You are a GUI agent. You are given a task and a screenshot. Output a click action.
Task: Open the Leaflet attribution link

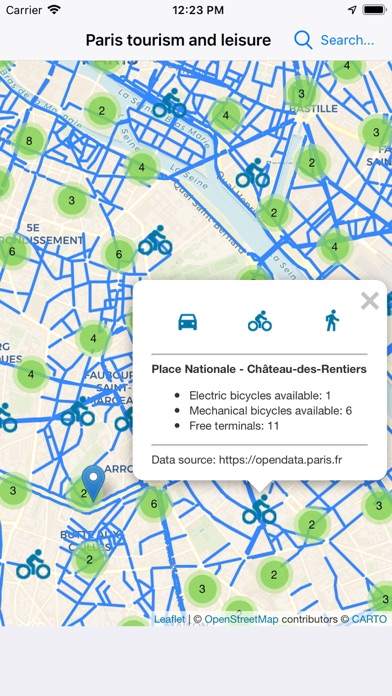pyautogui.click(x=170, y=619)
